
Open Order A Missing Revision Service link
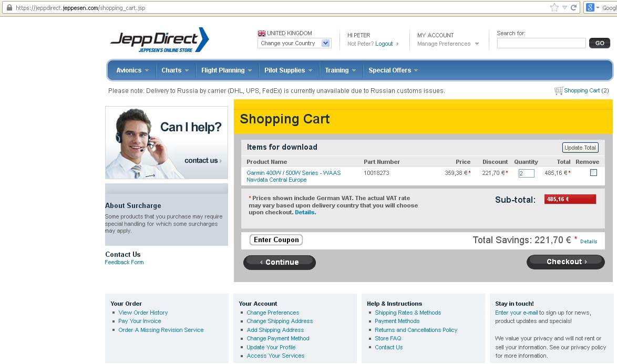[161, 330]
